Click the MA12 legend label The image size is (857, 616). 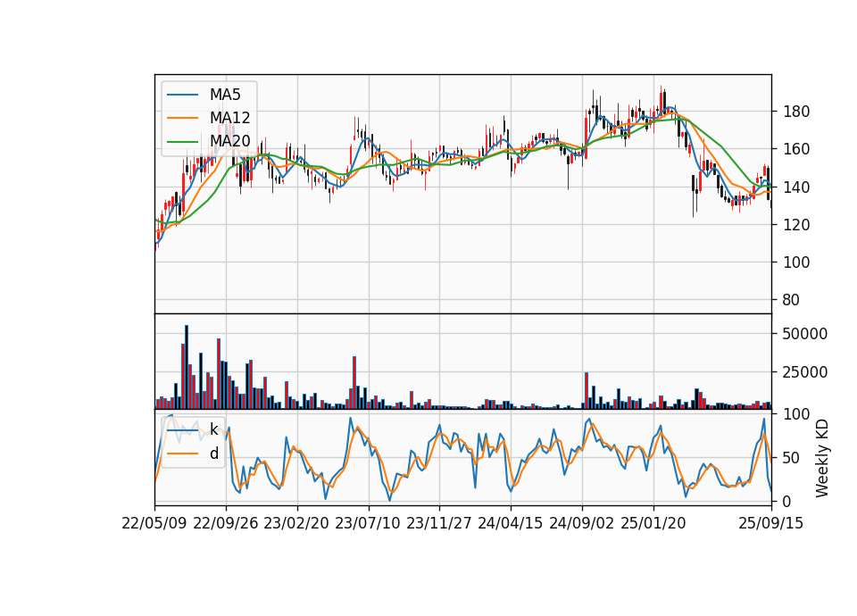[229, 118]
